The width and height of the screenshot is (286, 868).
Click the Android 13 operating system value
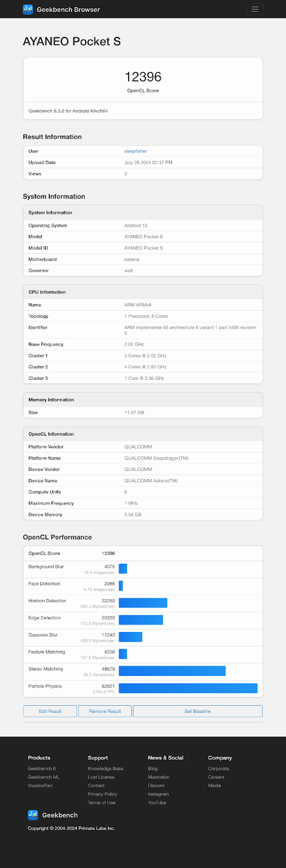[136, 226]
